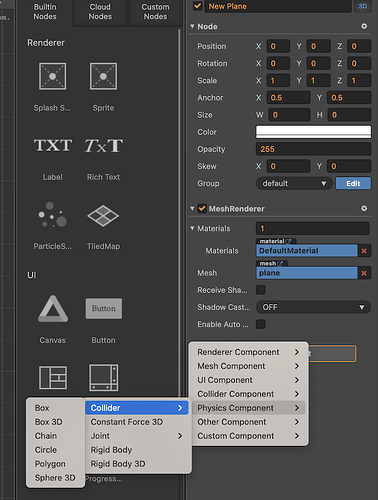Switch to the Cloud Nodes tab
The width and height of the screenshot is (378, 500).
(100, 12)
